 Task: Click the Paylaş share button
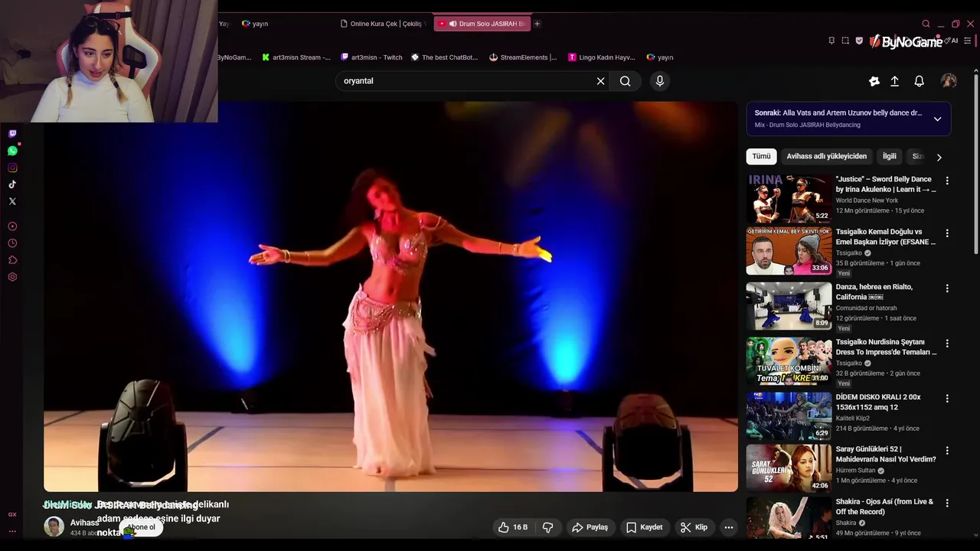click(590, 527)
